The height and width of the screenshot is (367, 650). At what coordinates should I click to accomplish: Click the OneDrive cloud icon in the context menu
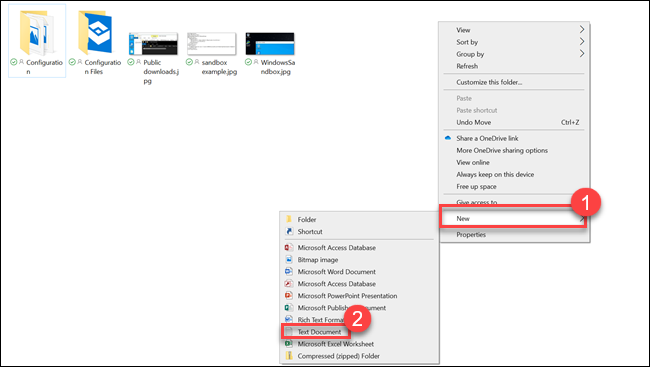click(x=448, y=138)
